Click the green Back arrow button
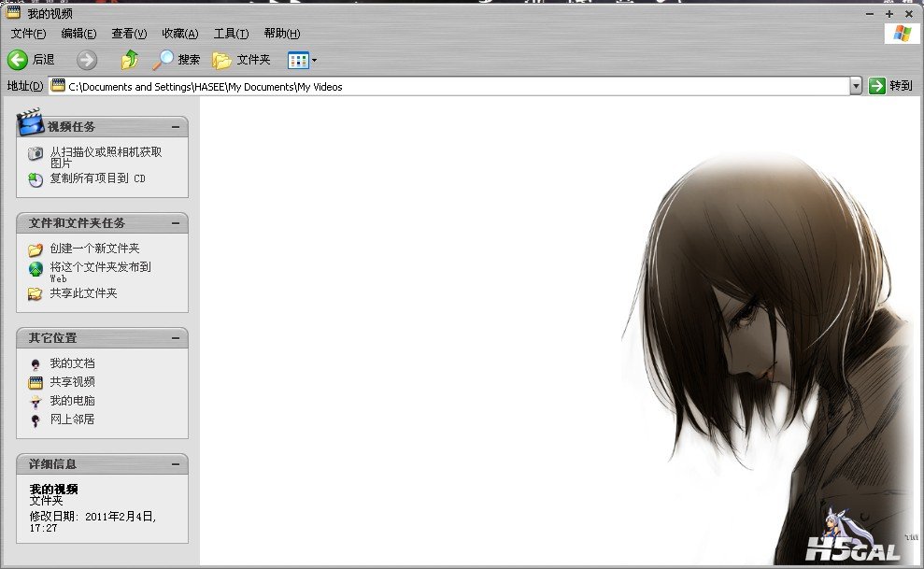The height and width of the screenshot is (569, 924). pos(18,60)
